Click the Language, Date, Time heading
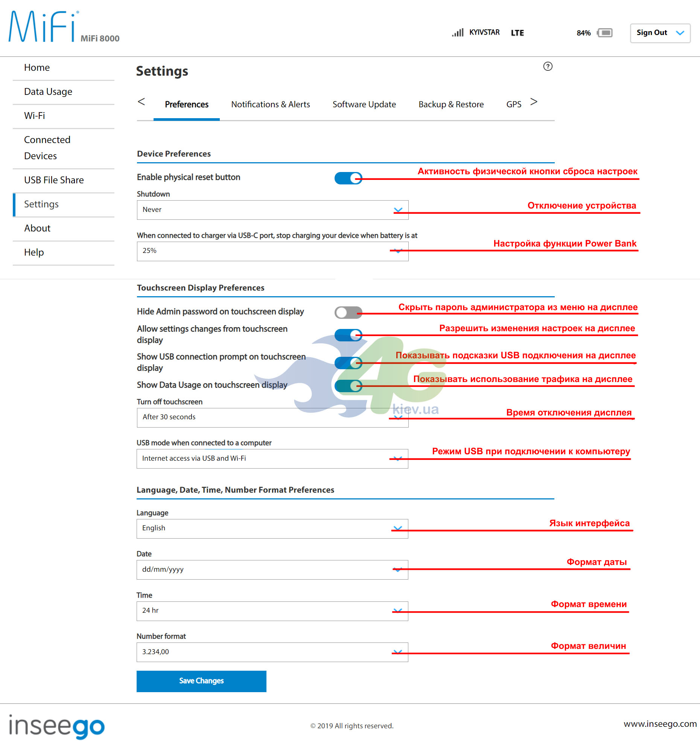This screenshot has height=752, width=700. 235,490
